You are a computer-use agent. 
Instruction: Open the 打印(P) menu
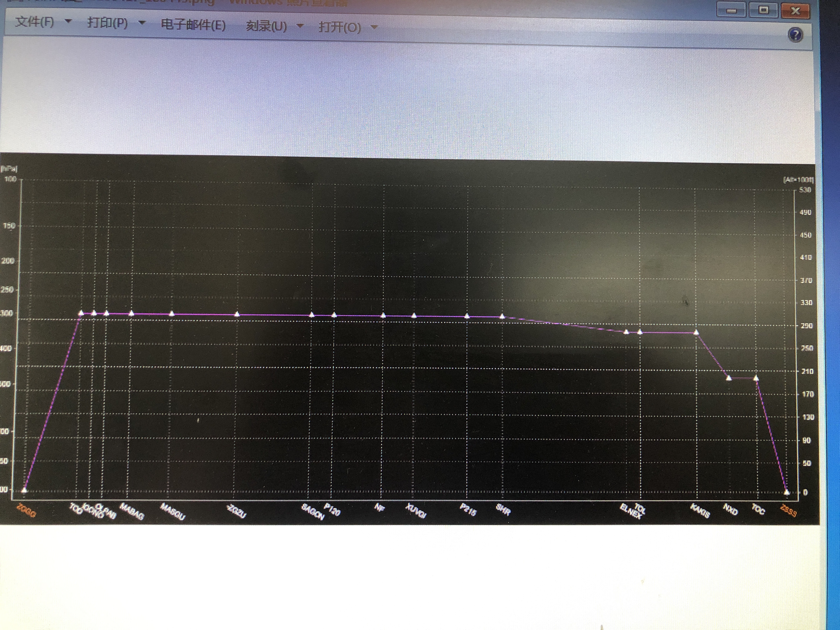[107, 23]
